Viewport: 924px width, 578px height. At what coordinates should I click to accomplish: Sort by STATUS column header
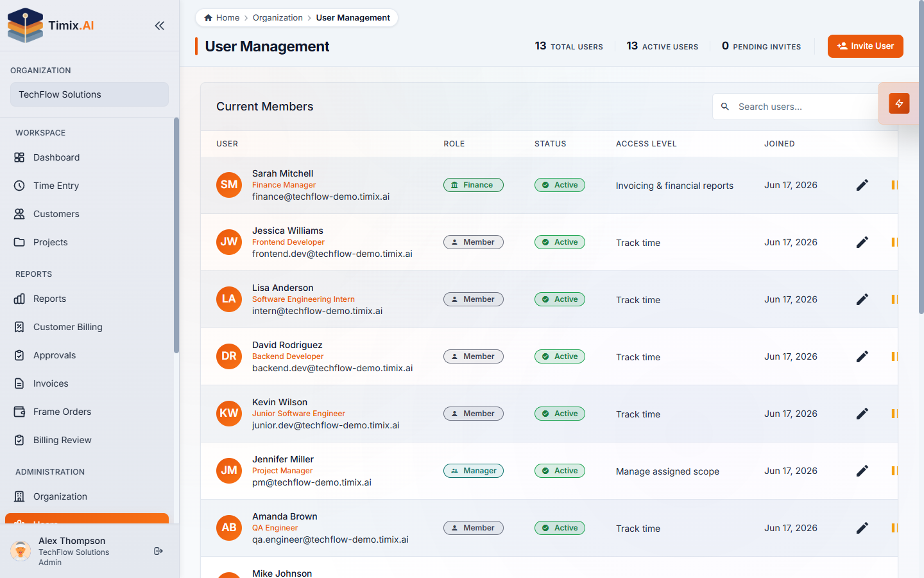coord(551,144)
